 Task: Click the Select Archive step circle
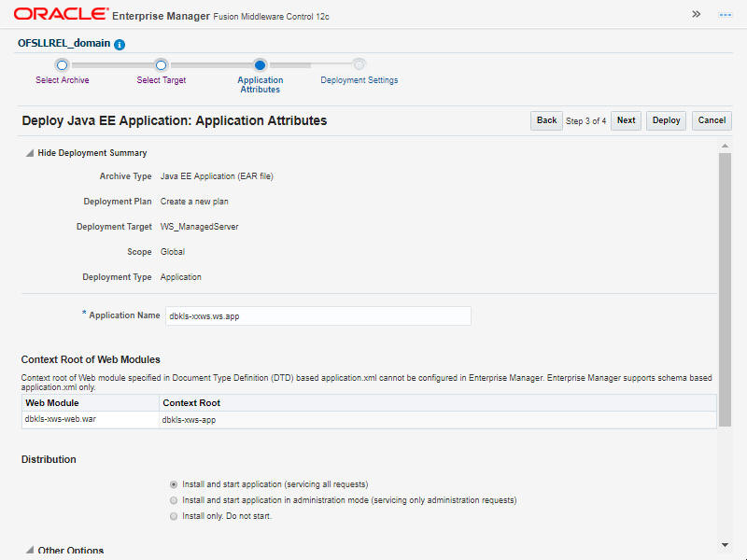62,64
